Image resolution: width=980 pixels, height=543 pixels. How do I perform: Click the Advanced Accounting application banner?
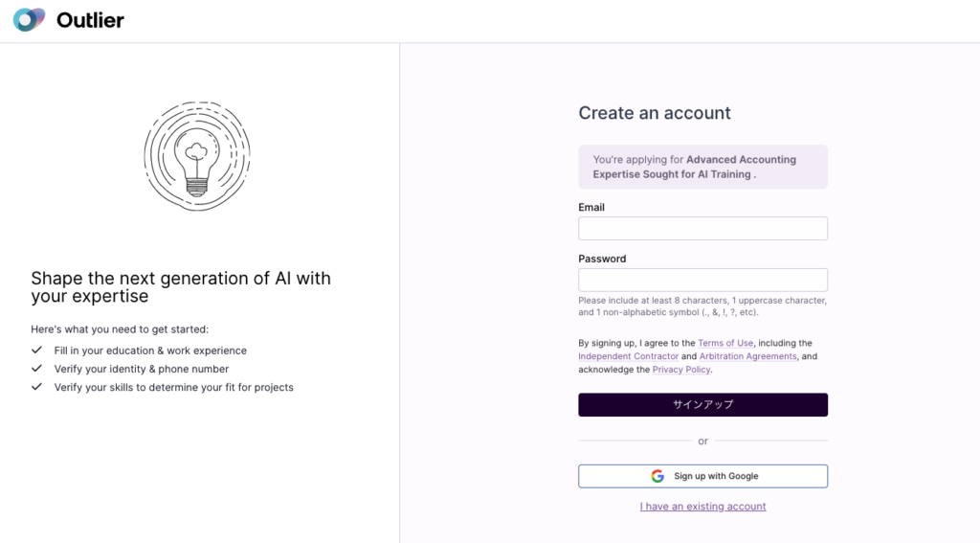pyautogui.click(x=702, y=167)
